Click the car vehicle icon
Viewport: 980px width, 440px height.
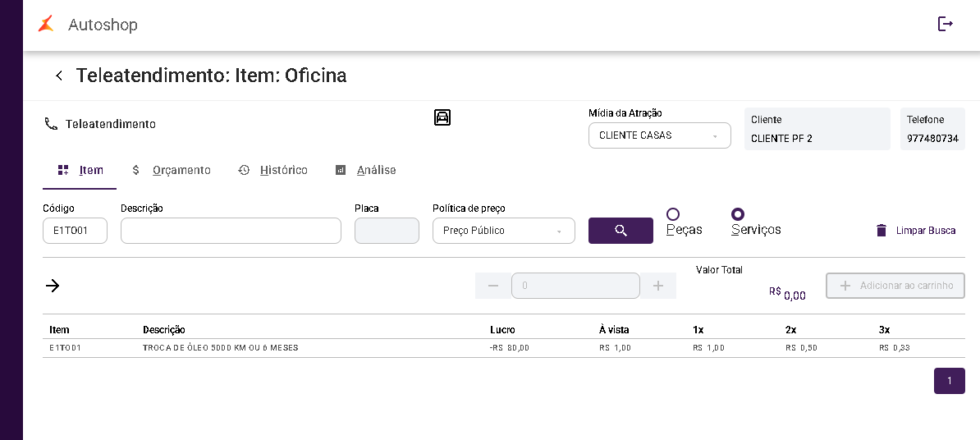coord(442,117)
